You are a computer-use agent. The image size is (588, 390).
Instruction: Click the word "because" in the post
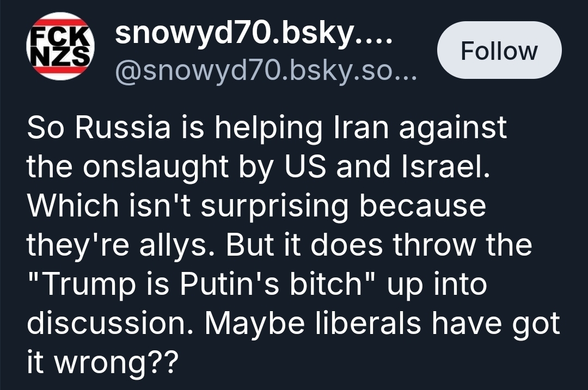(x=421, y=206)
